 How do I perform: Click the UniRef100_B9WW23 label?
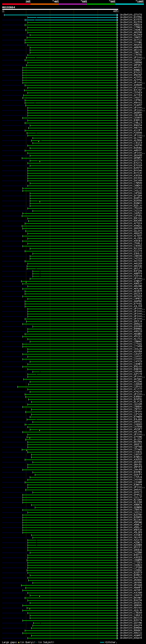(x=131, y=70)
